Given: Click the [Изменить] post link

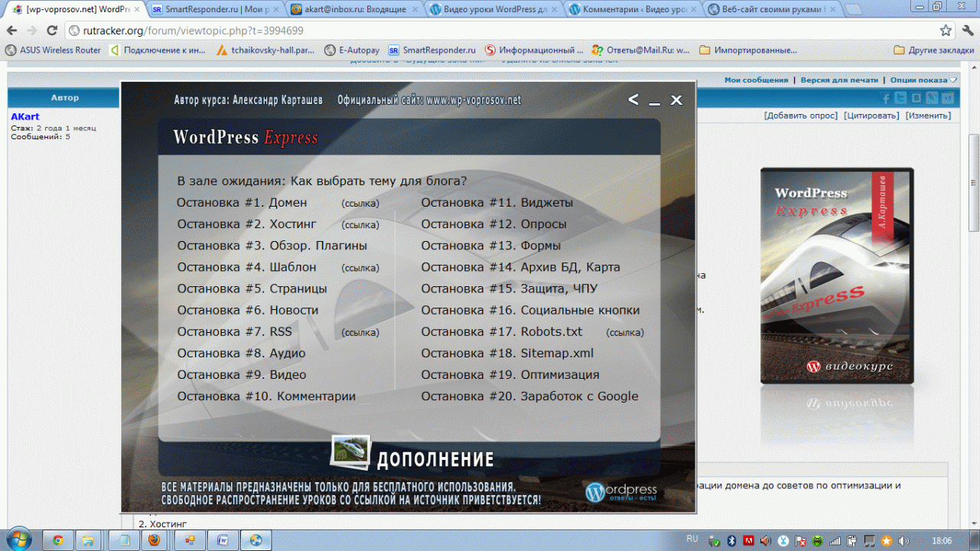Looking at the screenshot, I should tap(928, 116).
